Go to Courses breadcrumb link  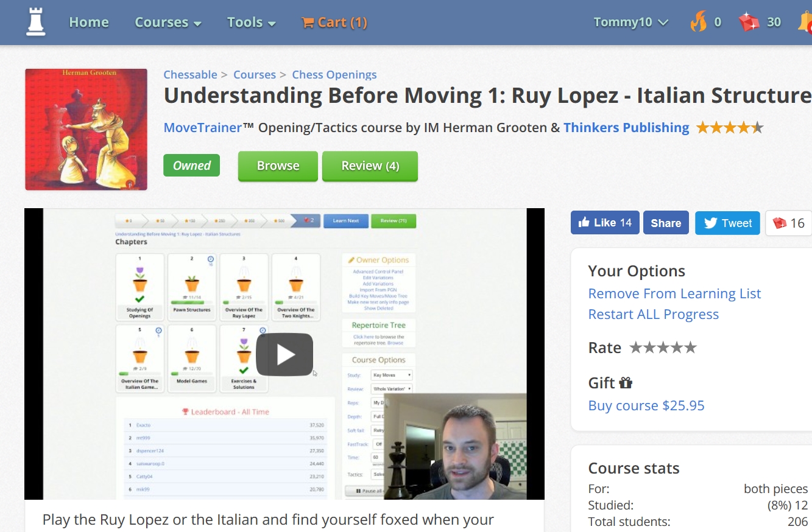(255, 75)
